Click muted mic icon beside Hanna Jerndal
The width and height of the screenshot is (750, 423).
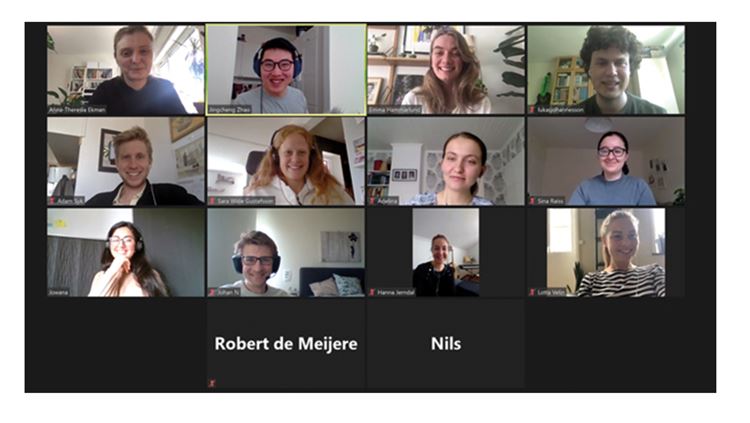(x=372, y=292)
